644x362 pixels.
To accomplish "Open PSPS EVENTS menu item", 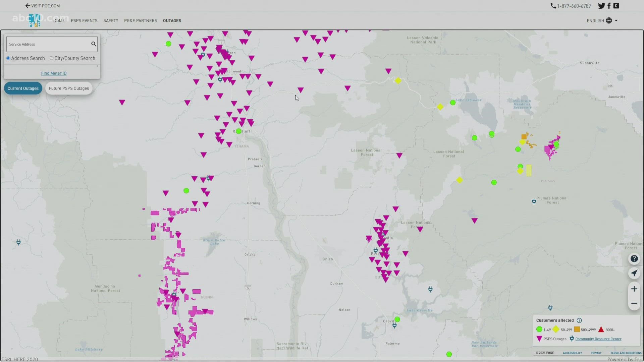I will (x=84, y=20).
